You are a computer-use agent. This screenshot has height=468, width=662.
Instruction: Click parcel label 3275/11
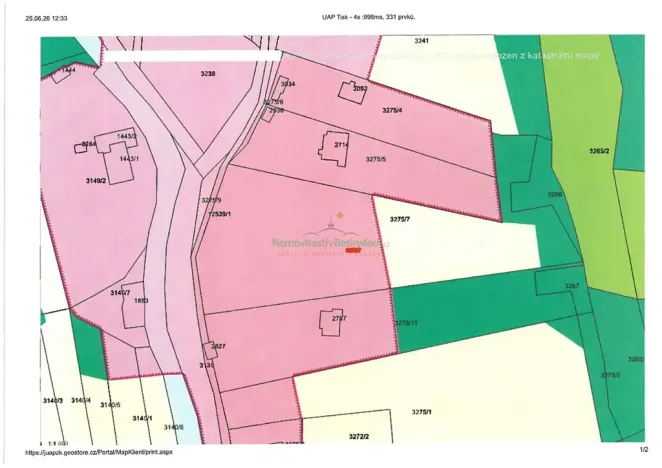click(x=406, y=323)
